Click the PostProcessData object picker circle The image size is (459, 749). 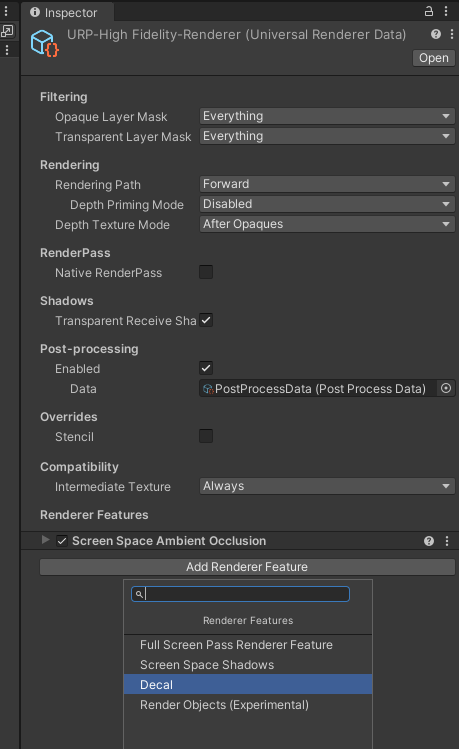pyautogui.click(x=446, y=388)
